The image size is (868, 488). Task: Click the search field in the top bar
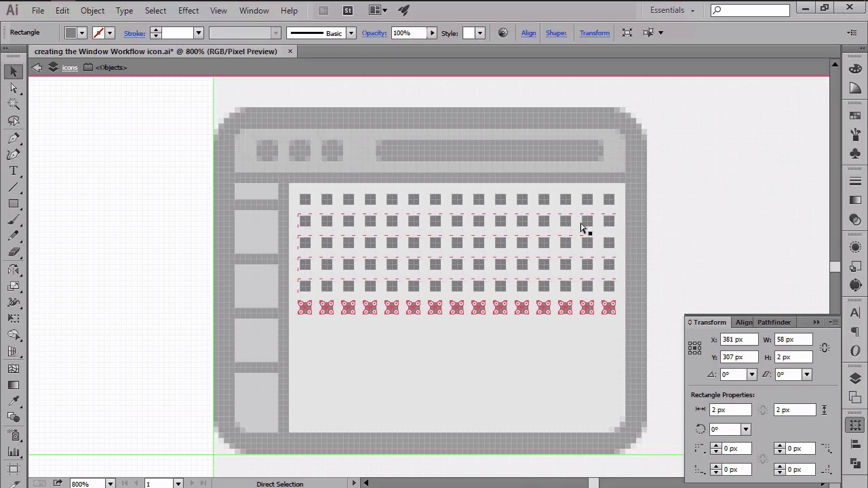point(750,9)
